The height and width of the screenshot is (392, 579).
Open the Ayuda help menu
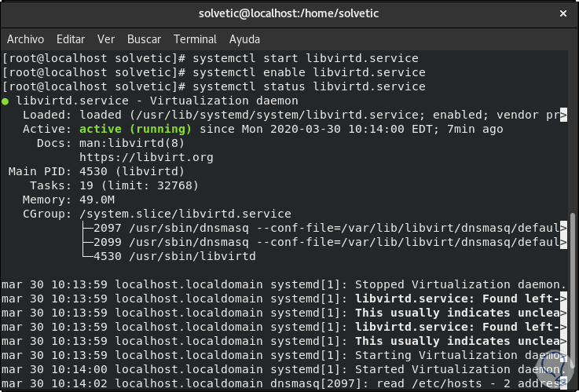coord(244,38)
